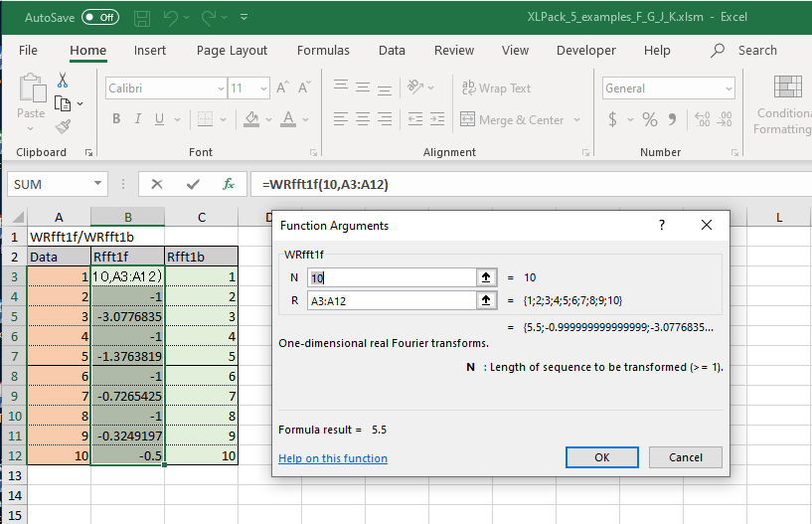Open the Font dialog launcher
Image resolution: width=812 pixels, height=524 pixels.
(x=313, y=152)
